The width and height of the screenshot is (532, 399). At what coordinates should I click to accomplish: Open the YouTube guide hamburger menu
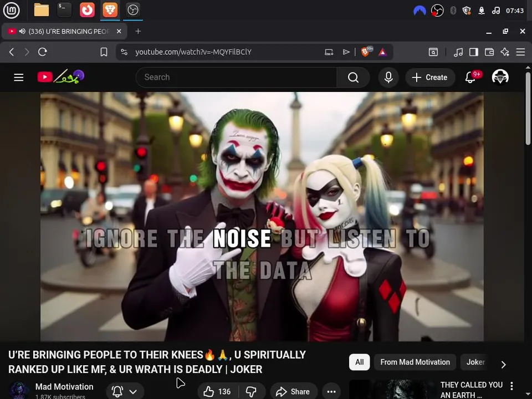[x=19, y=78]
